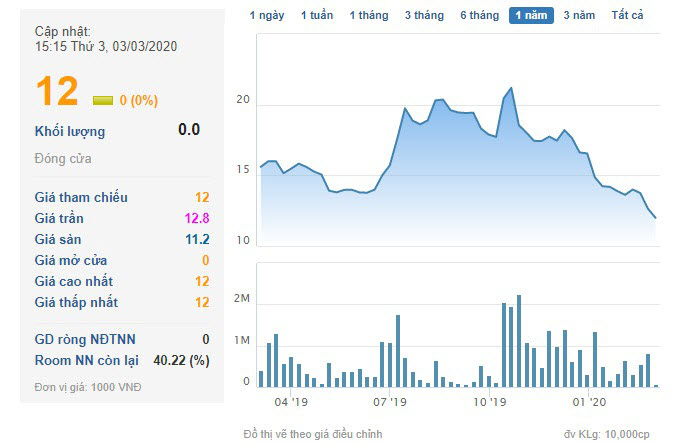Click the '07 '19' x-axis date label
Screen dimensions: 680x443
[389, 403]
